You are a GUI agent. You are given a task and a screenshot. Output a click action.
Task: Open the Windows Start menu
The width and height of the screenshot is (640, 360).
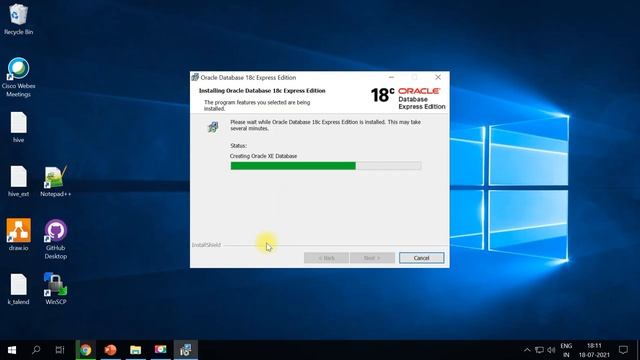(x=12, y=350)
